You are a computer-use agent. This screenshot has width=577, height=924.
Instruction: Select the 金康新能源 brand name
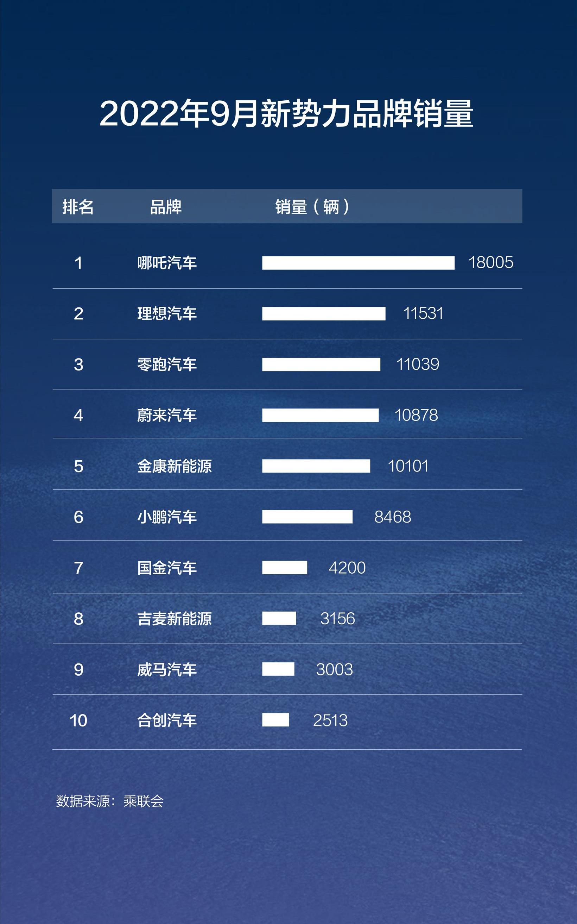[x=175, y=466]
